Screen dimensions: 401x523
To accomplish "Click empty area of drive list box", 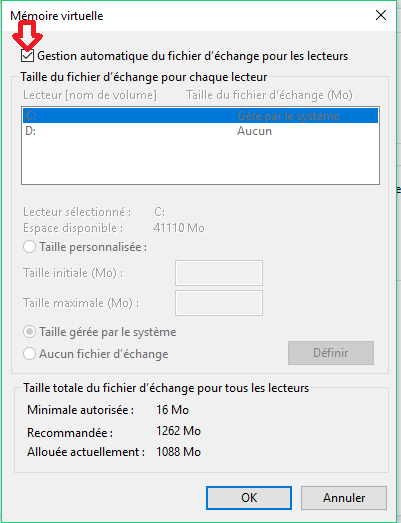I will tap(200, 161).
